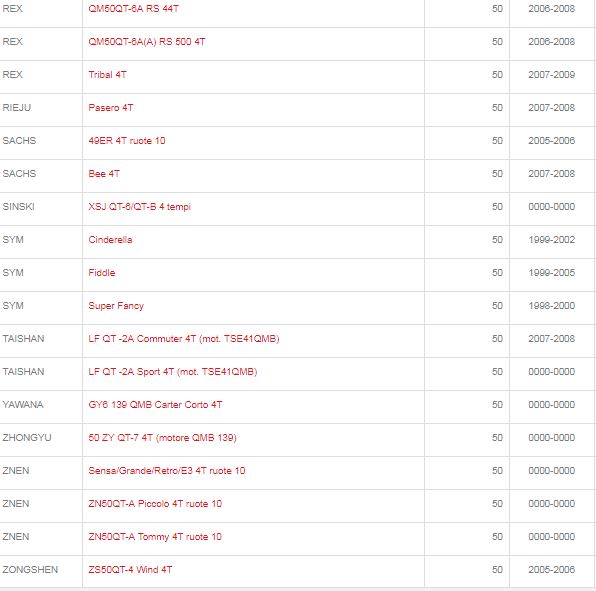Select GY6 139 QMB Carter Corto 4T link

click(x=155, y=405)
